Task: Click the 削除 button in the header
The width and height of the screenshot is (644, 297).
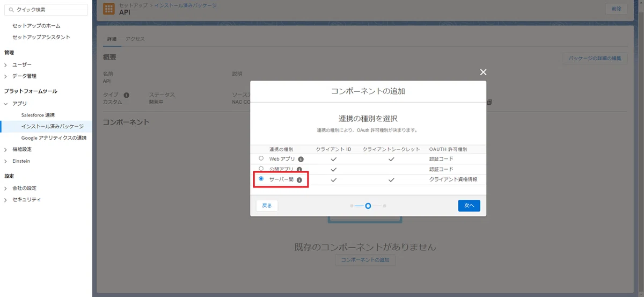Action: coord(616,9)
